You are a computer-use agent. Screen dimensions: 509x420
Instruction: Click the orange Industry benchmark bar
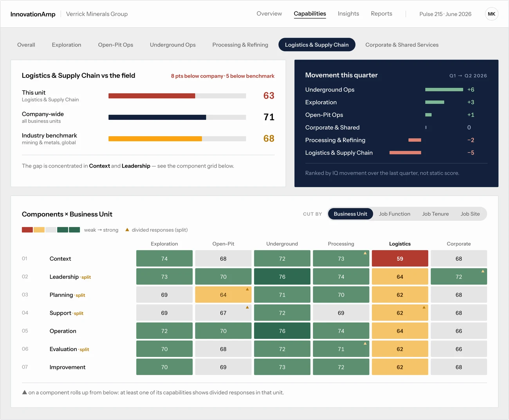coord(155,139)
